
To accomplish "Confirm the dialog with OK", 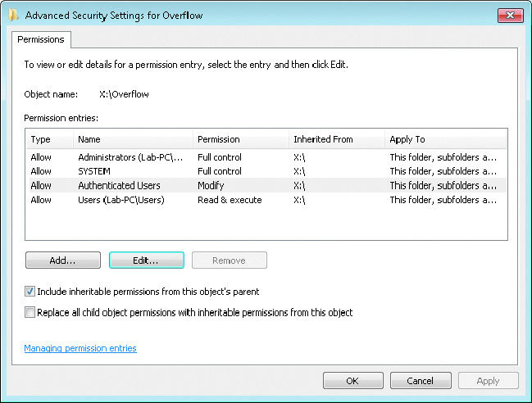I will coord(352,381).
